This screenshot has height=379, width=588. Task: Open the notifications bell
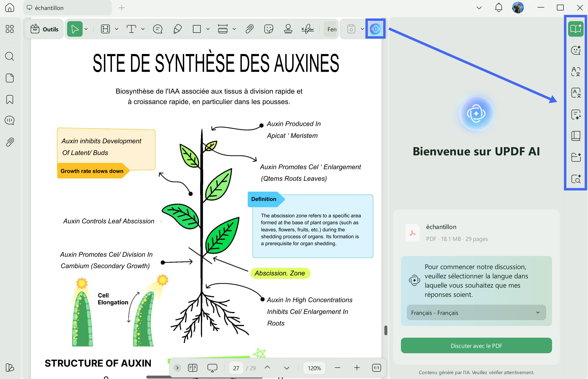[x=499, y=8]
